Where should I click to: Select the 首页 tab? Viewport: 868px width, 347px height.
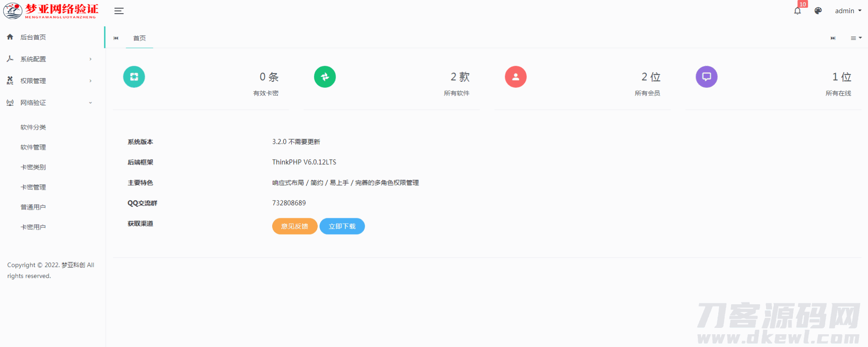click(x=139, y=38)
